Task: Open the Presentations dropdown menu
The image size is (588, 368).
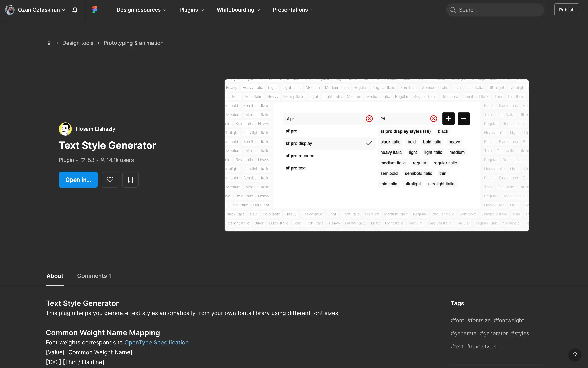Action: click(x=293, y=10)
